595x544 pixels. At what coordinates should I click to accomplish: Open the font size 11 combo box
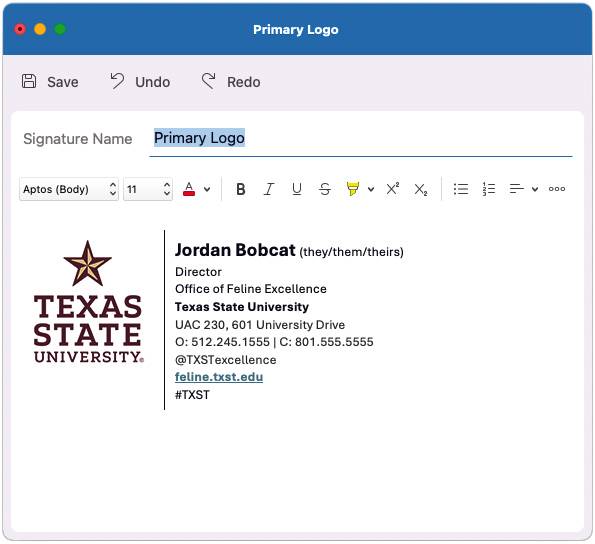[x=148, y=189]
